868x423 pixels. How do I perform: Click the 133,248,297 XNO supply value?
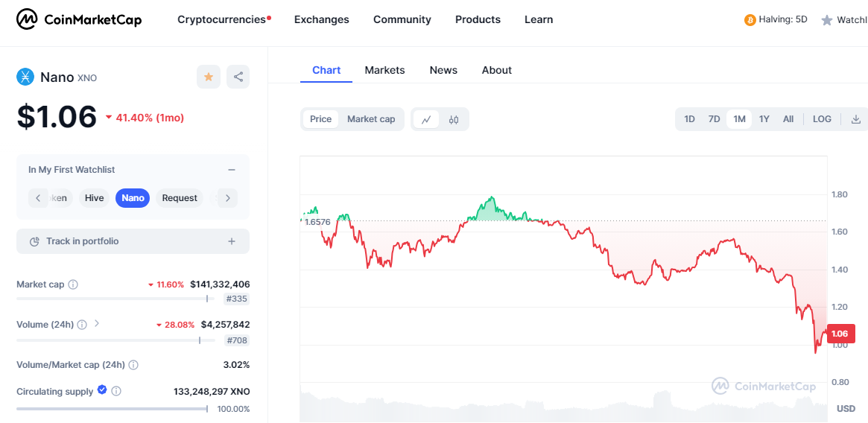coord(212,392)
